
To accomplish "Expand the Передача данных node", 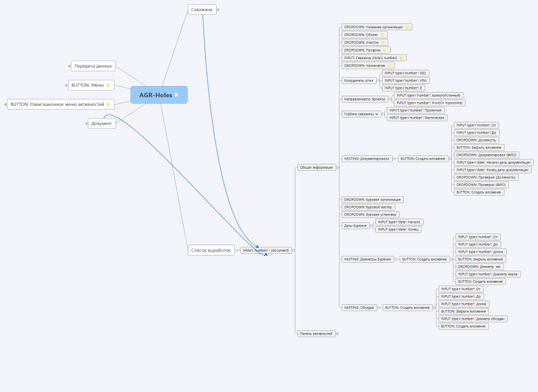I will click(x=69, y=66).
